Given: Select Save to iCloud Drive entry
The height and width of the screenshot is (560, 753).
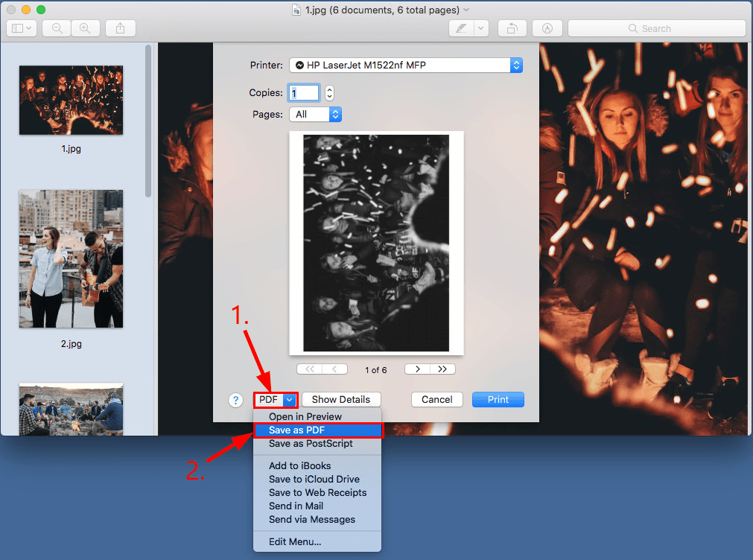Looking at the screenshot, I should [x=314, y=480].
